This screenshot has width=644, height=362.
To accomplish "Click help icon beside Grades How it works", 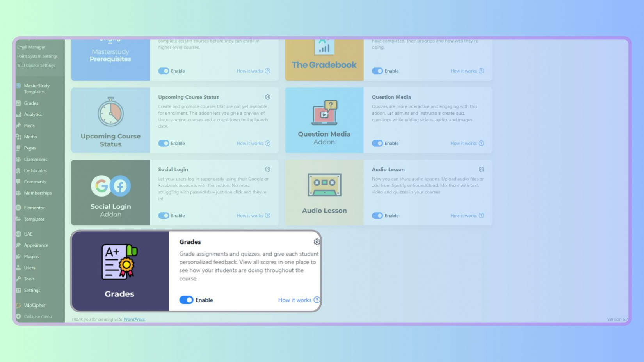I will (317, 300).
